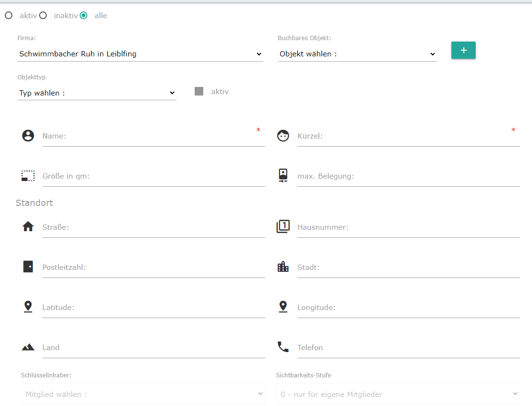The image size is (532, 406).
Task: Select the 'inaktiv' radio button filter
Action: [43, 16]
